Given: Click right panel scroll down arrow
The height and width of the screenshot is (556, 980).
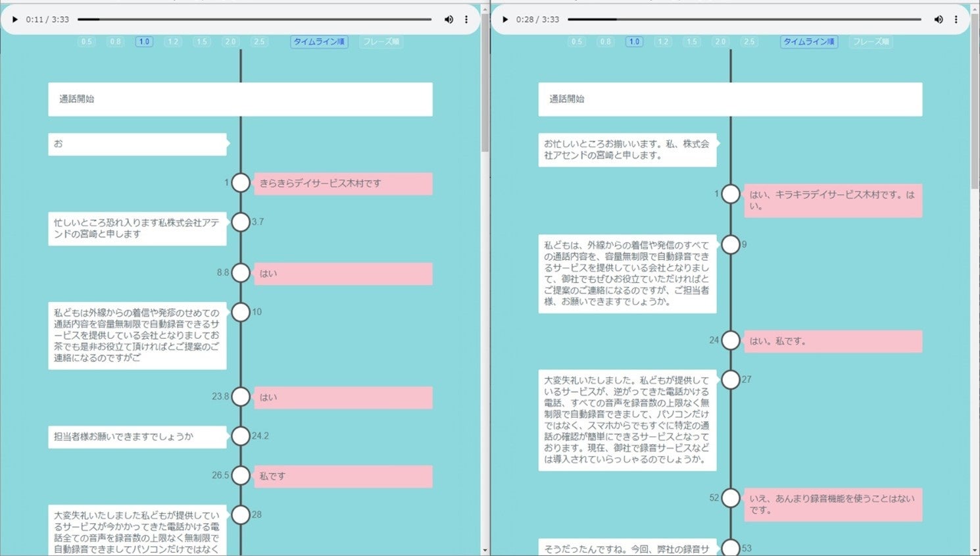Looking at the screenshot, I should click(x=975, y=551).
